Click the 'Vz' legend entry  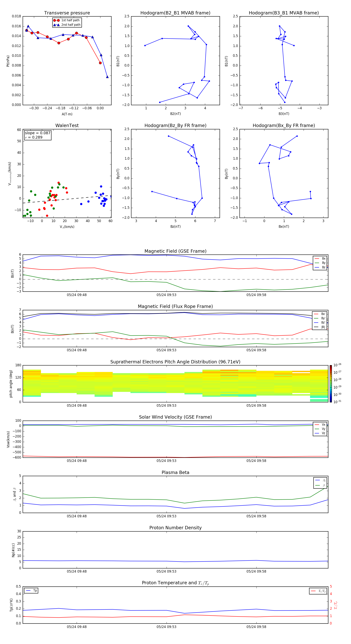(x=320, y=433)
